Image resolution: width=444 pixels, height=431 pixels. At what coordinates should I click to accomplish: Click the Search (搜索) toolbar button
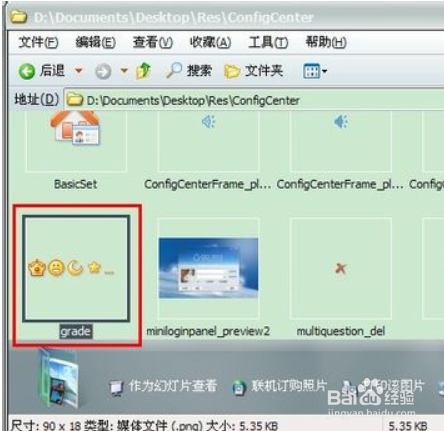click(189, 71)
